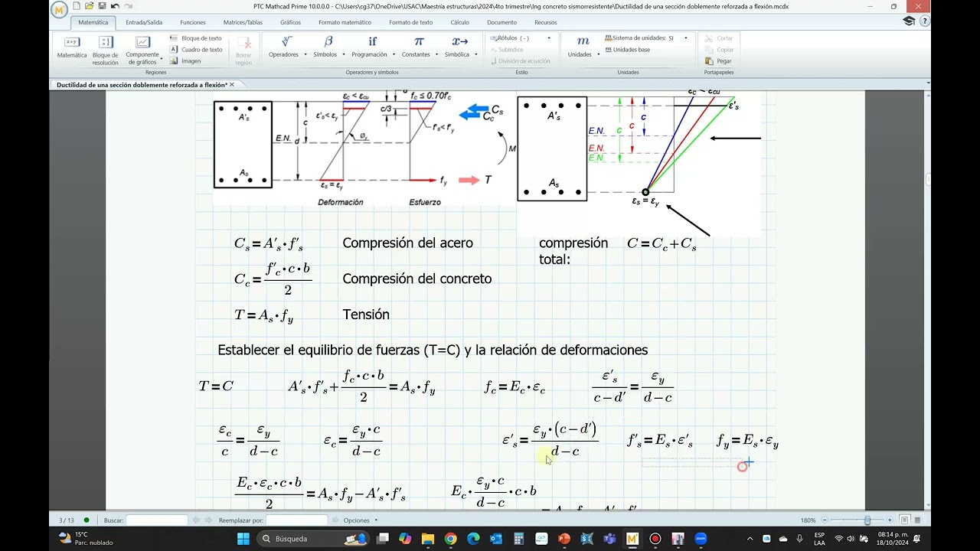Click Unidades base button
The image size is (980, 551).
[627, 50]
